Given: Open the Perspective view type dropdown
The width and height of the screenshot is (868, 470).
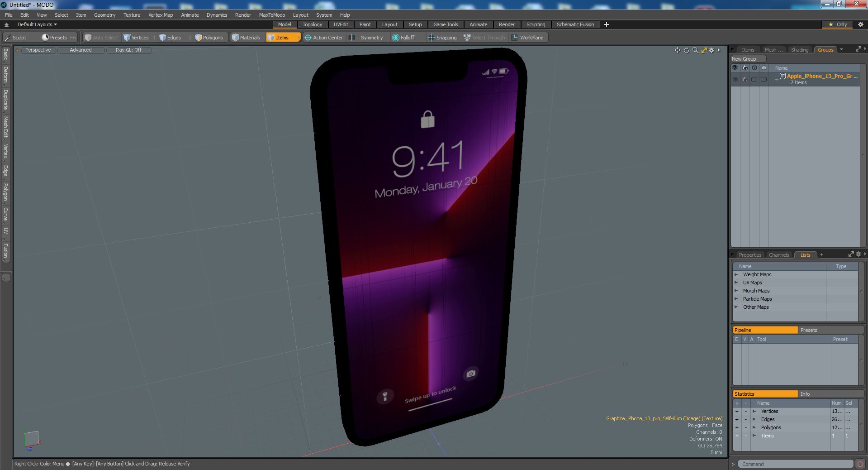Looking at the screenshot, I should [x=38, y=50].
